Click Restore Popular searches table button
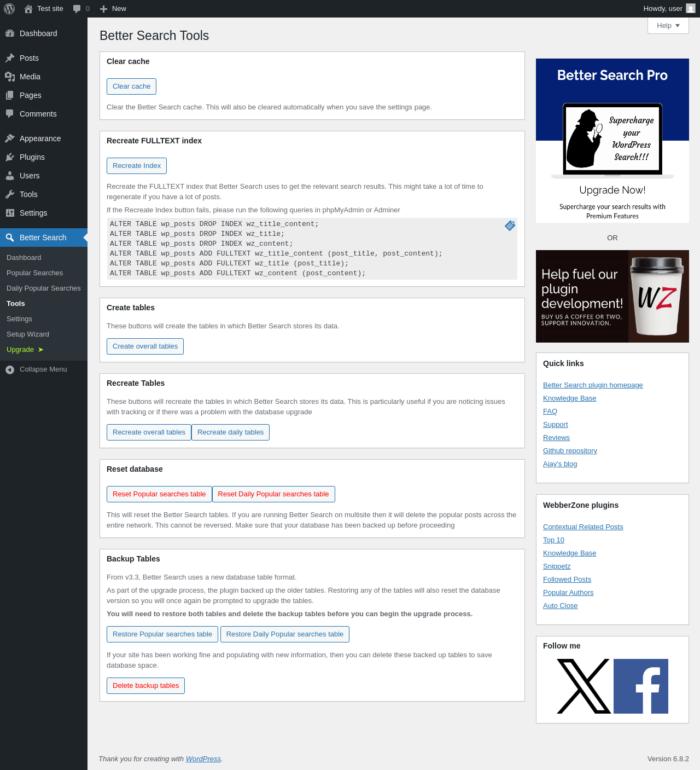Screen dimensions: 700x770 [162, 634]
